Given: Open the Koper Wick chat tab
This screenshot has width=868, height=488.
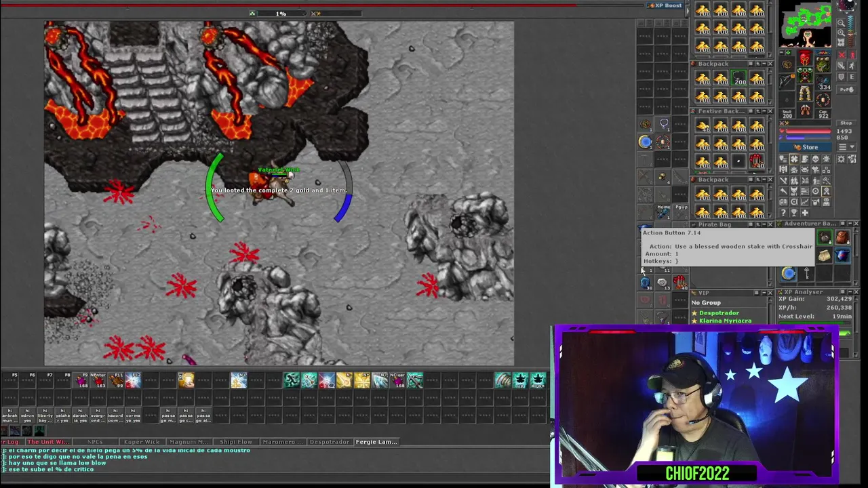Looking at the screenshot, I should [142, 442].
